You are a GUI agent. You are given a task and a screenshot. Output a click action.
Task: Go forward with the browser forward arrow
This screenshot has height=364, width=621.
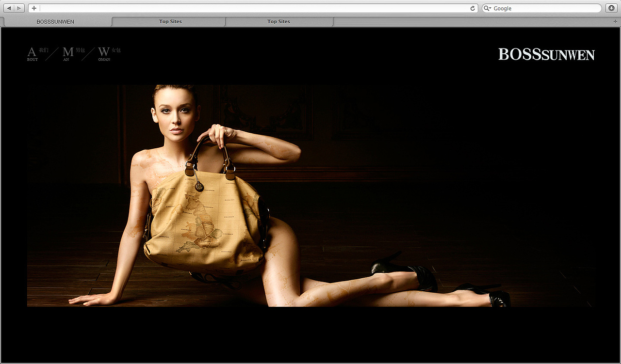[19, 8]
